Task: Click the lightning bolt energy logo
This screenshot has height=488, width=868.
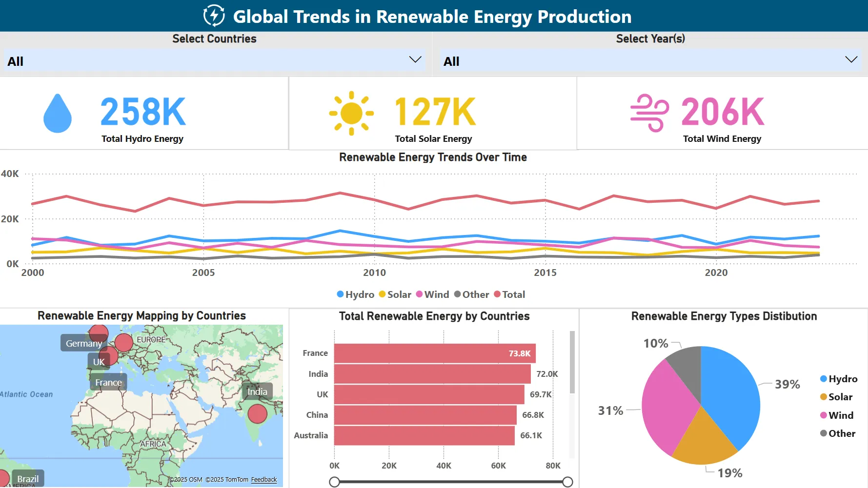Action: tap(214, 16)
